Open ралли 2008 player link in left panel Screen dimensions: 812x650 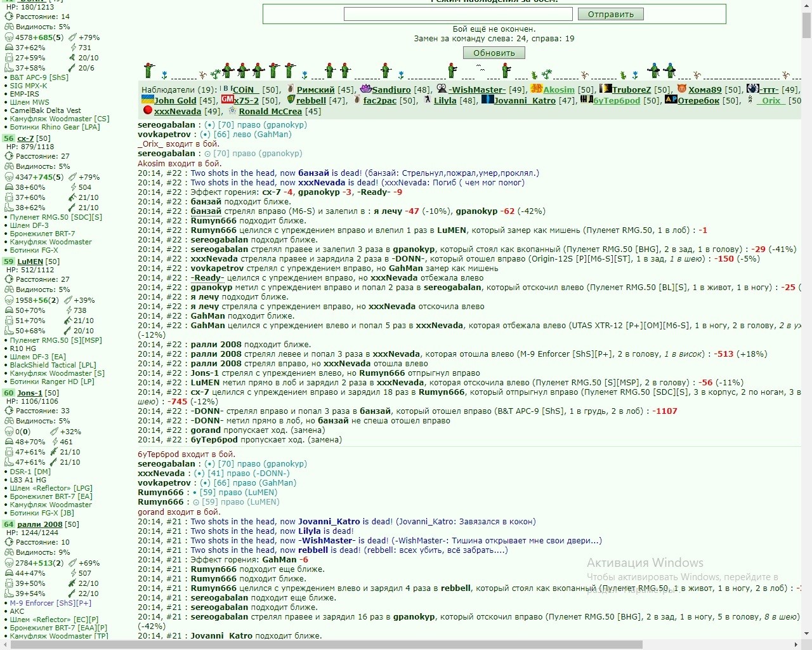coord(40,524)
